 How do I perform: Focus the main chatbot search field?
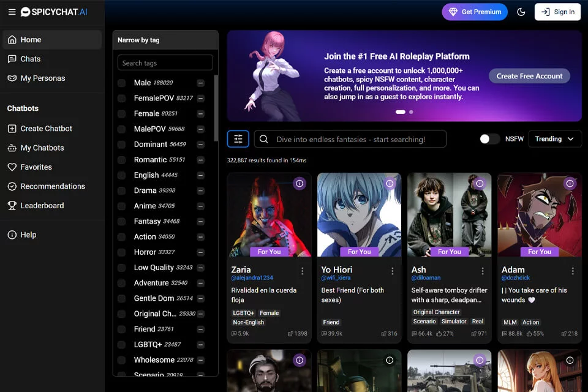coord(350,139)
